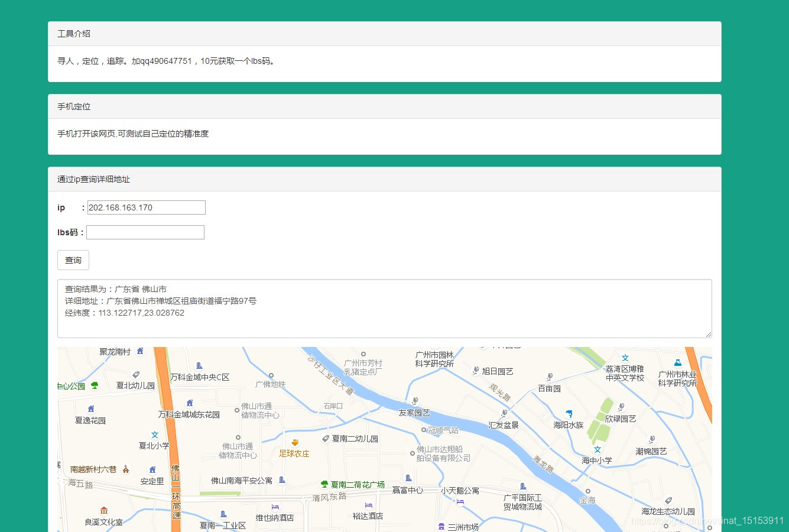Click inside the query result text area
This screenshot has width=789, height=532.
pyautogui.click(x=385, y=309)
